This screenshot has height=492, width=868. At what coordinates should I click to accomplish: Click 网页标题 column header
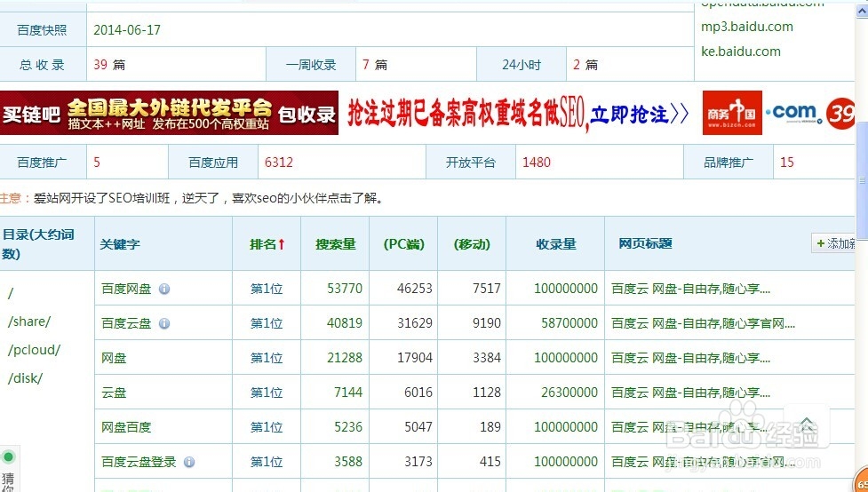[646, 243]
